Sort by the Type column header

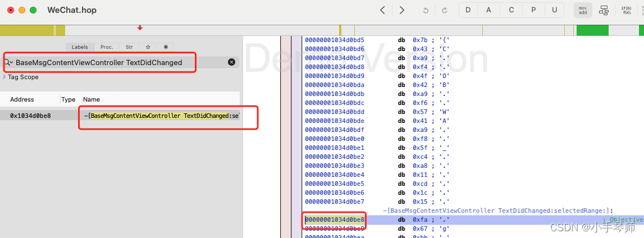coord(68,99)
